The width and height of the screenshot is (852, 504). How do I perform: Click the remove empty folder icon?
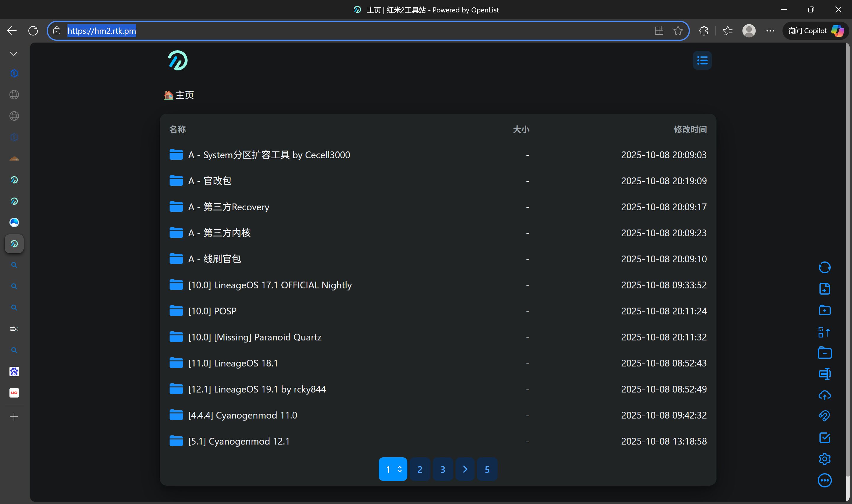[824, 353]
